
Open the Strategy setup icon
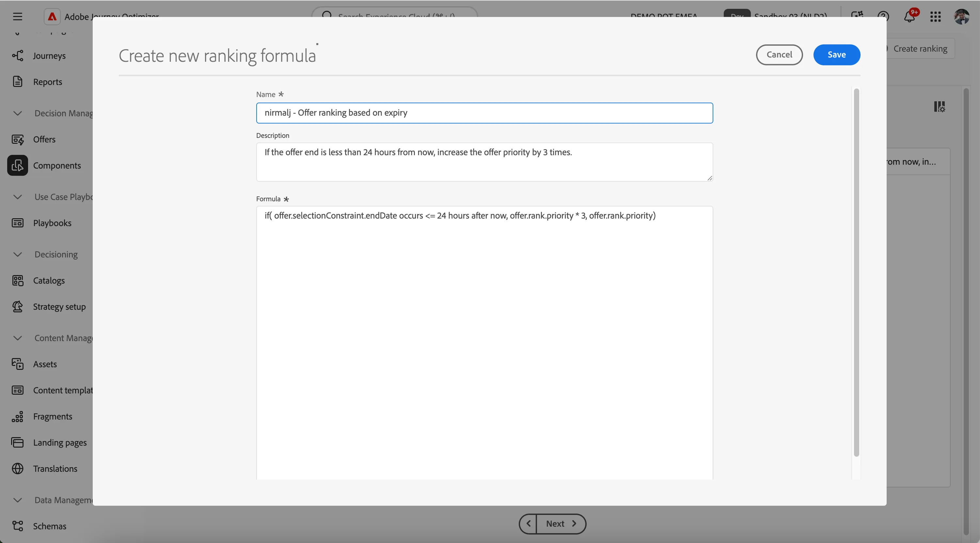pos(18,306)
